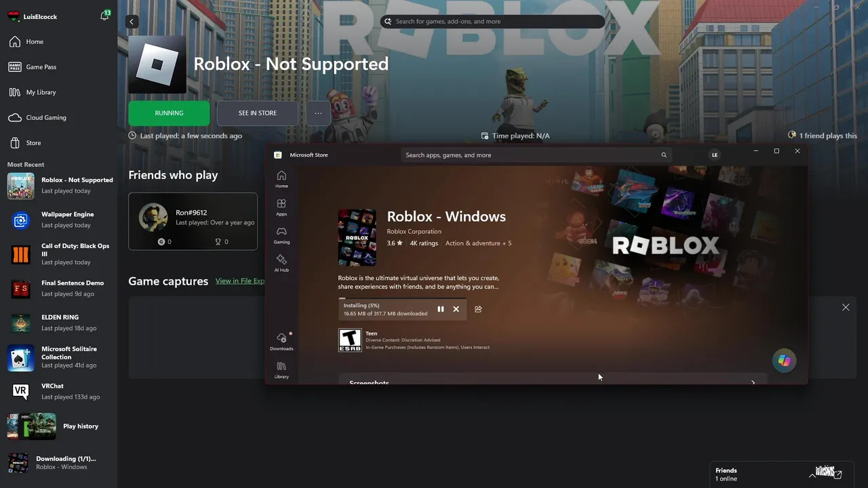Close the game captures banner with X
The image size is (868, 488).
(846, 308)
